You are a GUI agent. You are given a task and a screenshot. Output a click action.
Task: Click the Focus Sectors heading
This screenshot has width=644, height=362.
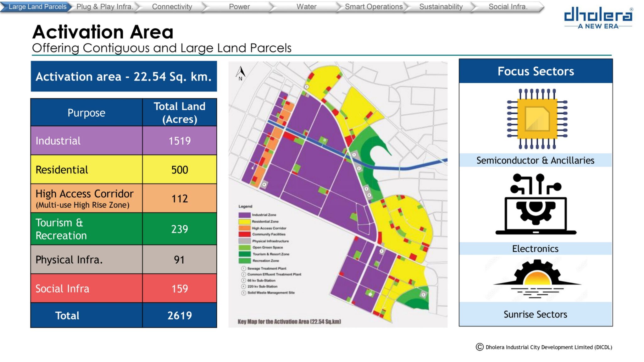point(536,71)
